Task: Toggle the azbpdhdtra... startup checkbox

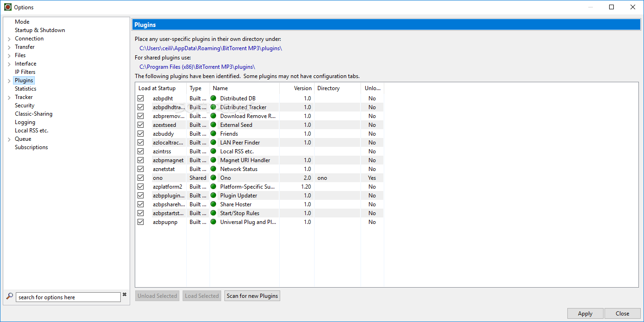Action: tap(141, 107)
